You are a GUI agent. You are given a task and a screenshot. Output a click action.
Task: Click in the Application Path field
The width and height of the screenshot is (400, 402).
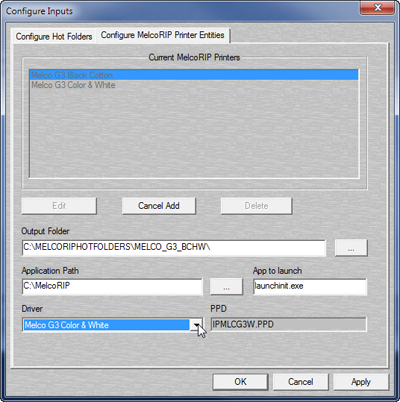(112, 287)
